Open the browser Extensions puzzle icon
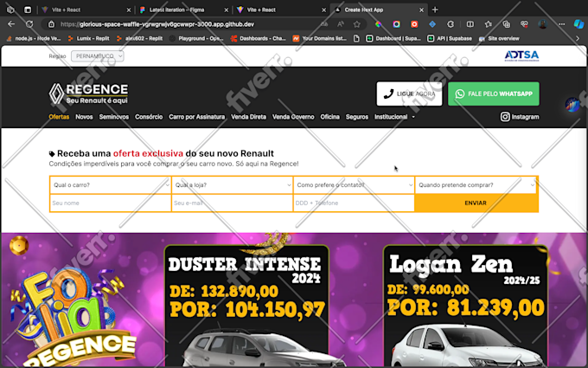This screenshot has height=368, width=588. (x=451, y=24)
